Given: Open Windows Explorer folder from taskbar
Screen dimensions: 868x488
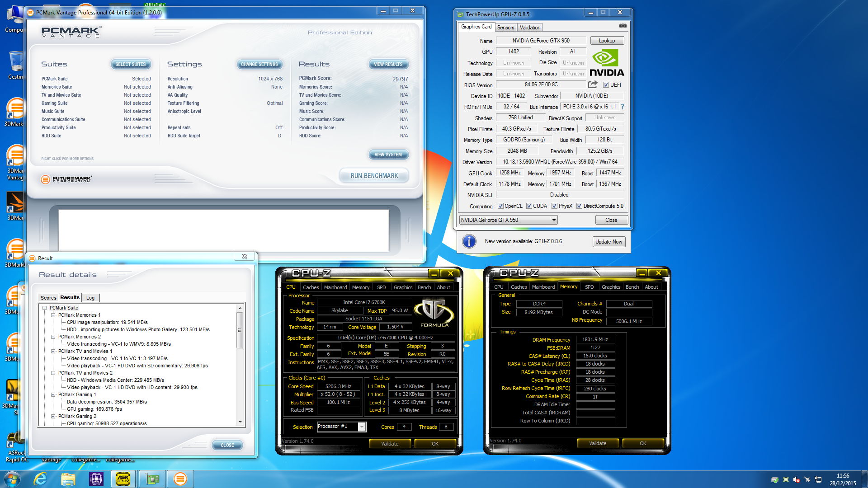Looking at the screenshot, I should (68, 479).
